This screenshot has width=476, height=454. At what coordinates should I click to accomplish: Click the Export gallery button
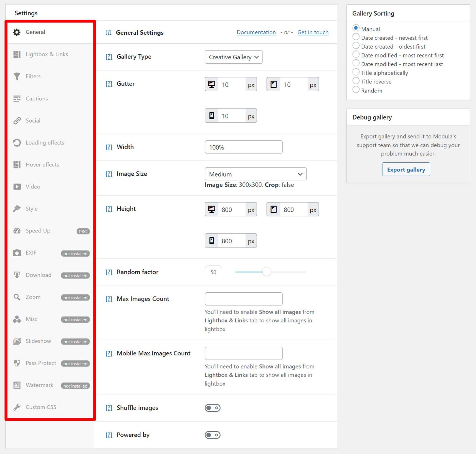pos(406,169)
